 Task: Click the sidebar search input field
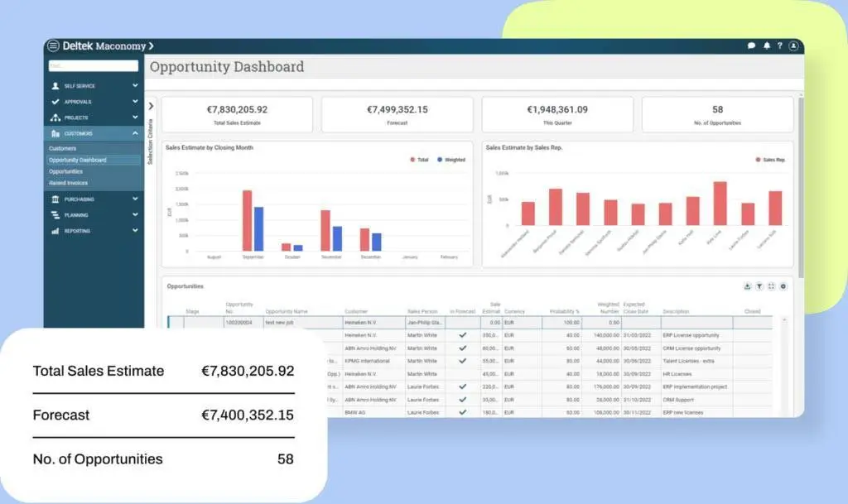[x=94, y=66]
